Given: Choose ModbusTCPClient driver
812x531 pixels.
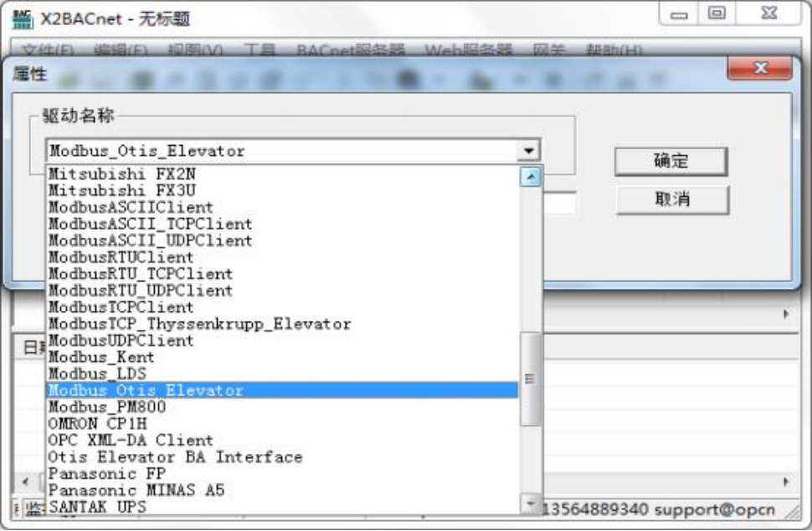Looking at the screenshot, I should coord(282,307).
